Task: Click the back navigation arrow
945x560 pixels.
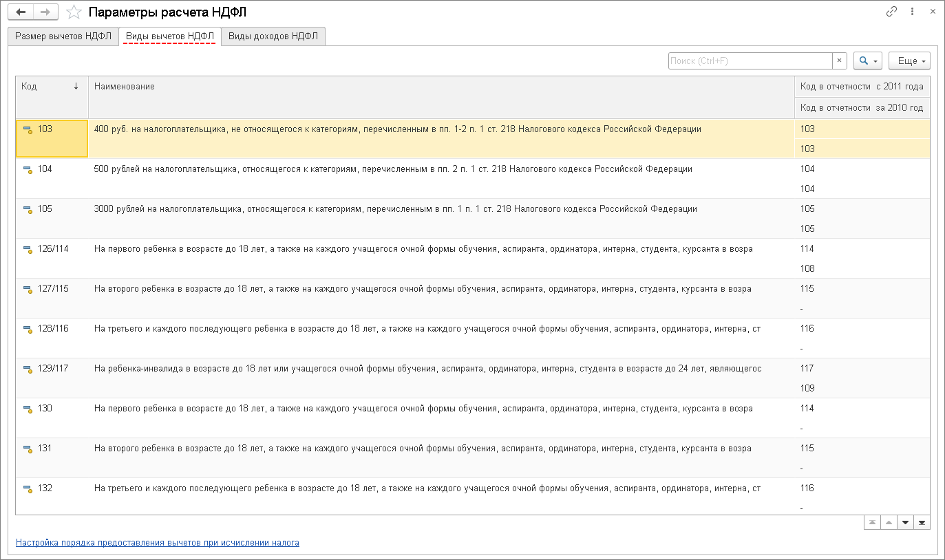Action: pos(21,12)
